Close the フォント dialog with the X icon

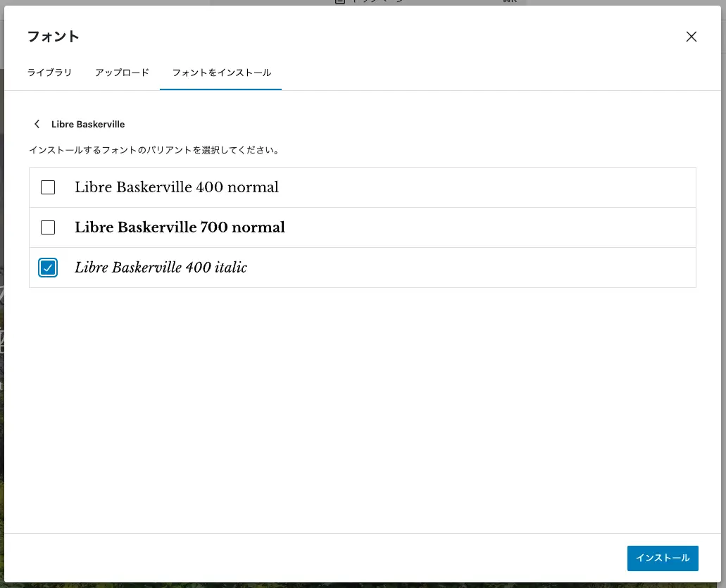(x=691, y=37)
